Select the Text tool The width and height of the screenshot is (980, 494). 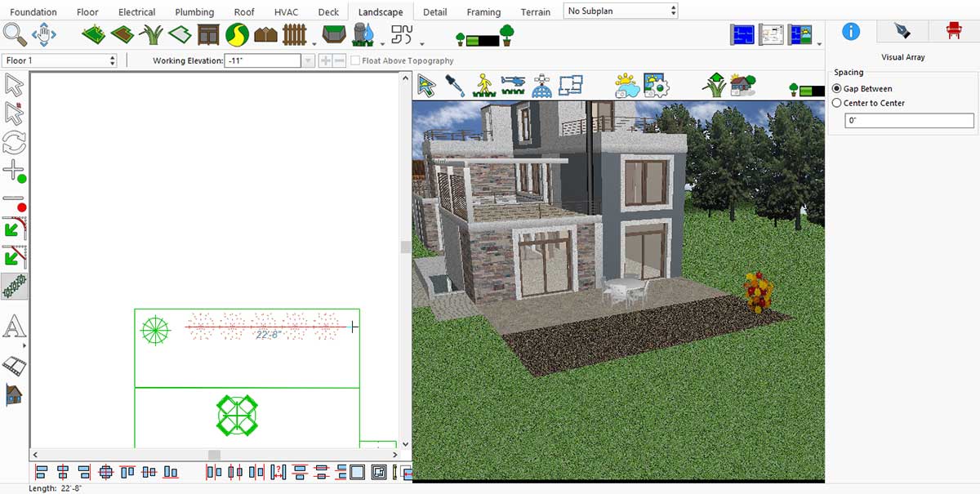click(14, 328)
